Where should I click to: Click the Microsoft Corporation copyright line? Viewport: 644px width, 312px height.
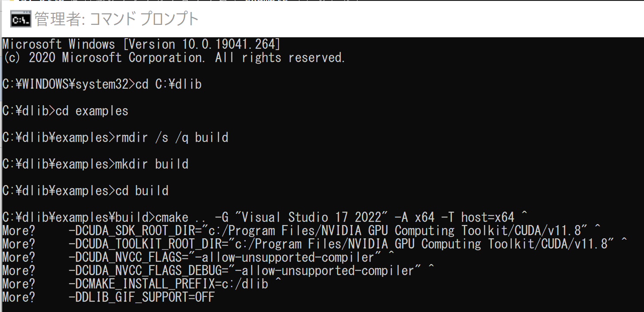pyautogui.click(x=173, y=58)
